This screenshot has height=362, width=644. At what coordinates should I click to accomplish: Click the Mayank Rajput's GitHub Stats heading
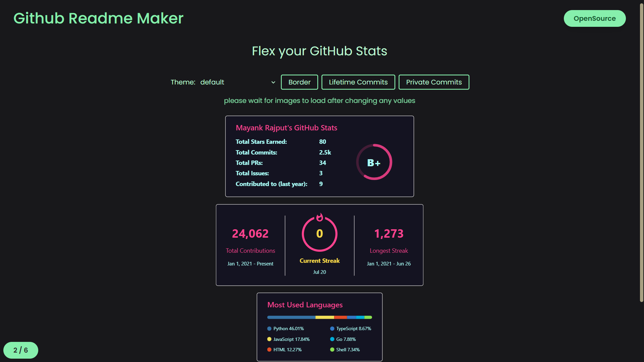point(286,128)
